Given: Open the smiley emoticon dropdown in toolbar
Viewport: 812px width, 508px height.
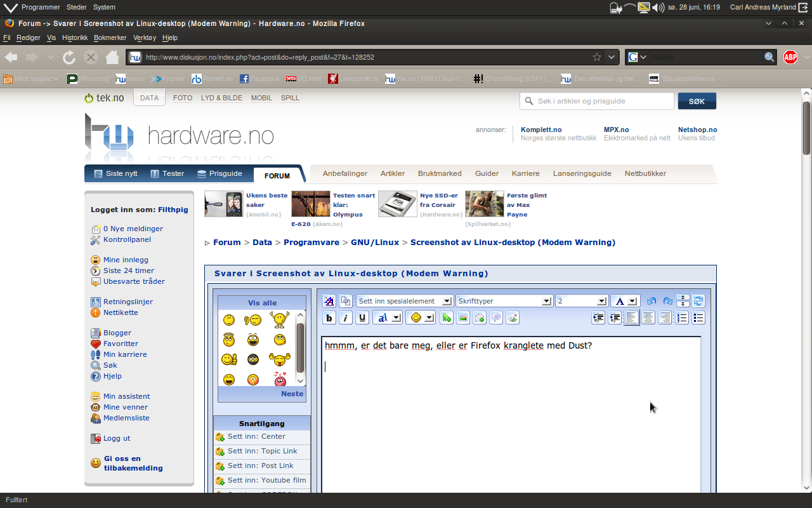Looking at the screenshot, I should pyautogui.click(x=421, y=318).
